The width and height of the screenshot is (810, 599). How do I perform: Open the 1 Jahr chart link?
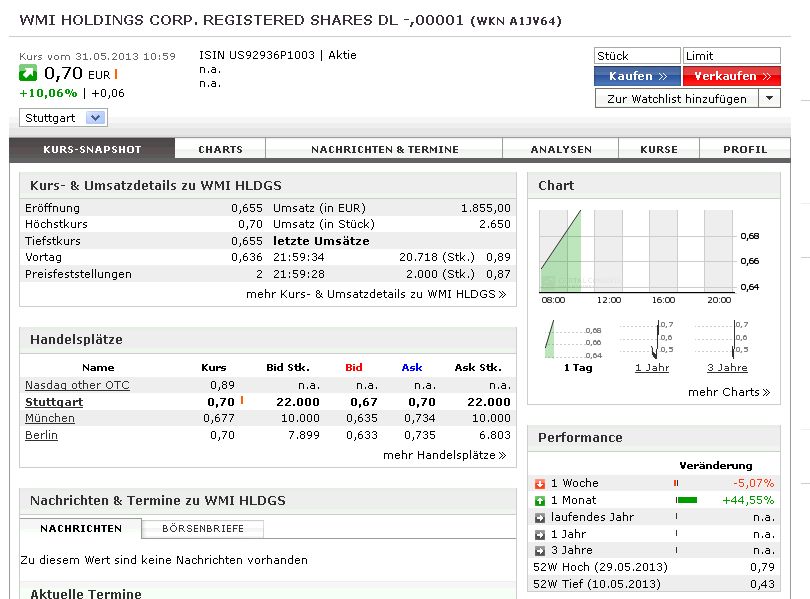point(652,368)
